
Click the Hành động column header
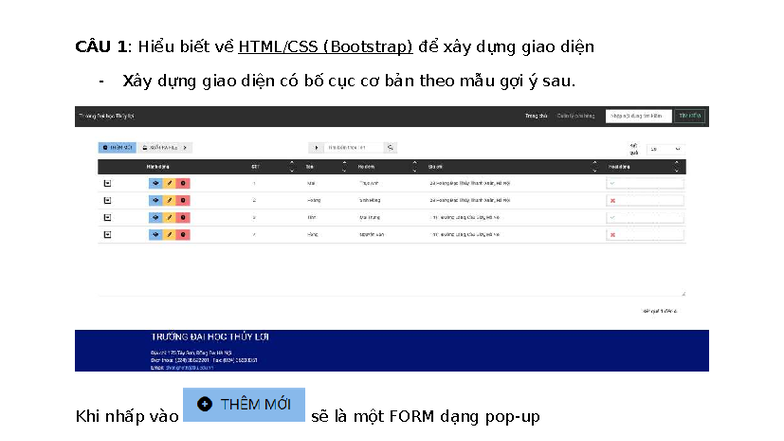tap(158, 166)
